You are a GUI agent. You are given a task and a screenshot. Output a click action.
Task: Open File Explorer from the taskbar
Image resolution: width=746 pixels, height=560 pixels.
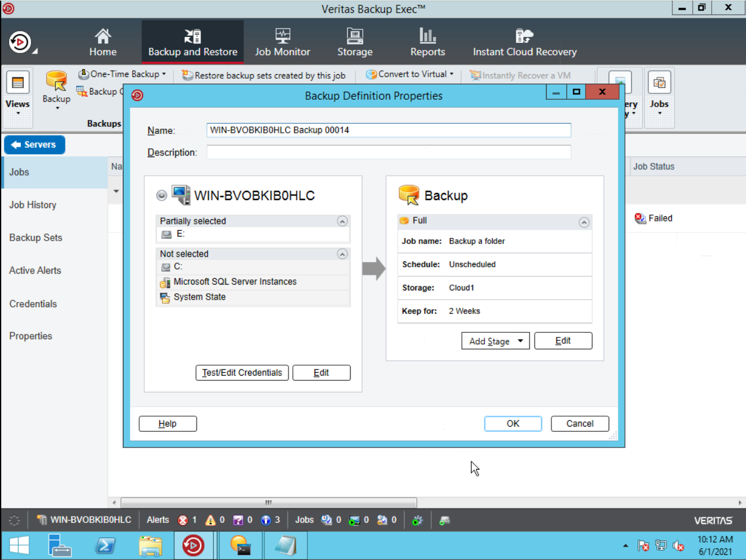pos(150,546)
